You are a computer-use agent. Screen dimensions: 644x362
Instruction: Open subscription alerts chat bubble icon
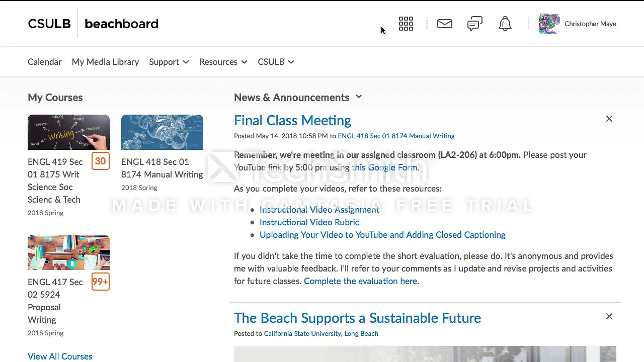click(x=475, y=24)
